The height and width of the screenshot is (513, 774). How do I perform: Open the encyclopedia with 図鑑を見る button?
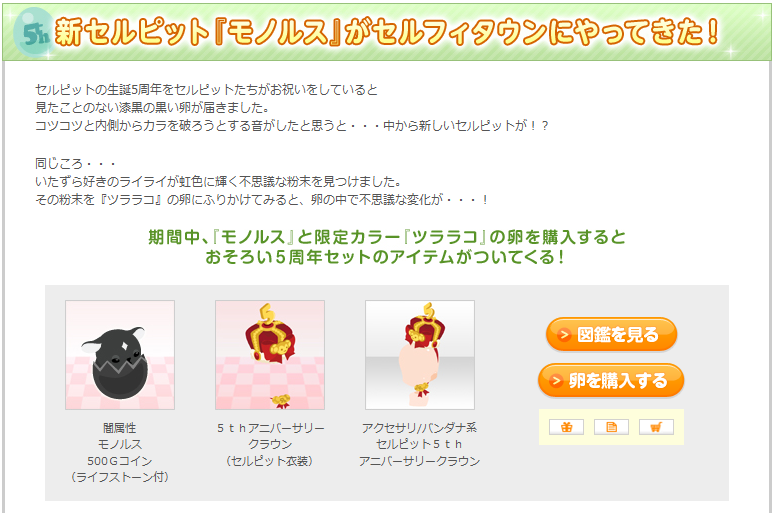(611, 335)
